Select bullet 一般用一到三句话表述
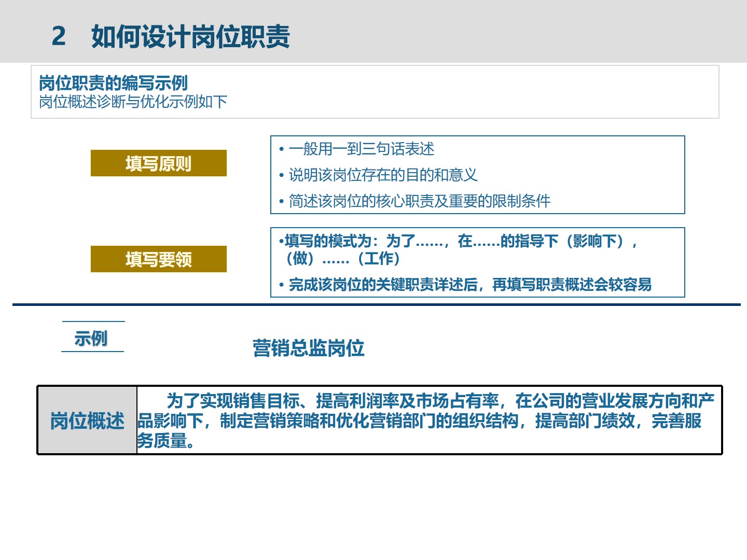 click(356, 149)
